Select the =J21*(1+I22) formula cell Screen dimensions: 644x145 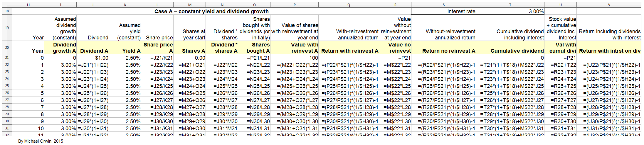[x=93, y=65]
